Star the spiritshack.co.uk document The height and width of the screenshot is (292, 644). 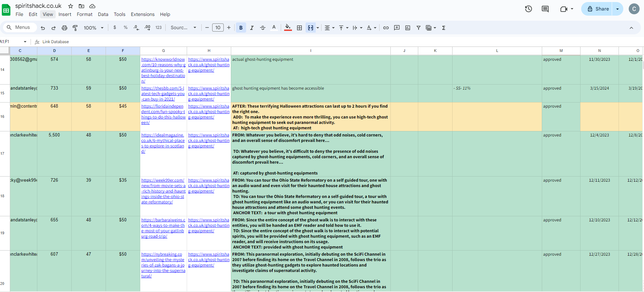pos(71,6)
